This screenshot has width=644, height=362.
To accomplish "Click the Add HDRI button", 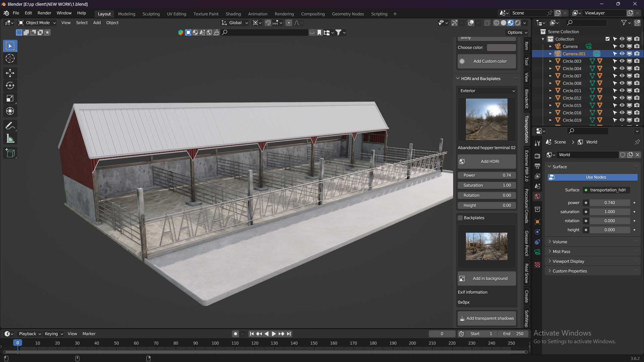I will [486, 161].
